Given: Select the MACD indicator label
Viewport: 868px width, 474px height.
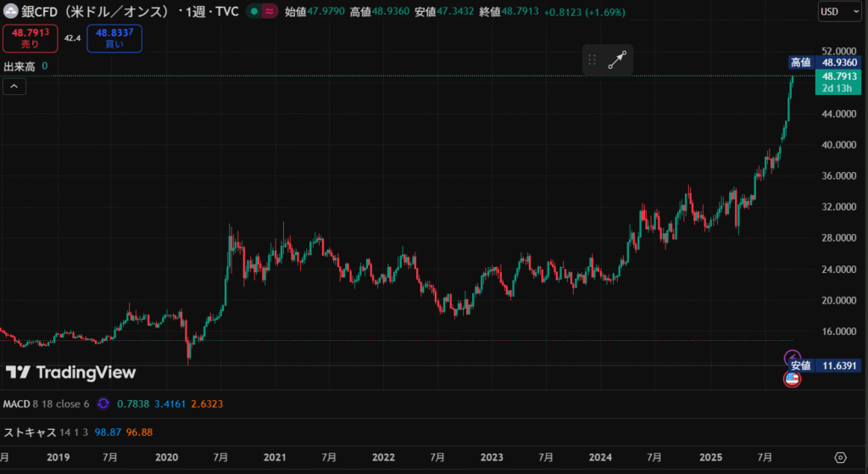Looking at the screenshot, I should tap(17, 404).
